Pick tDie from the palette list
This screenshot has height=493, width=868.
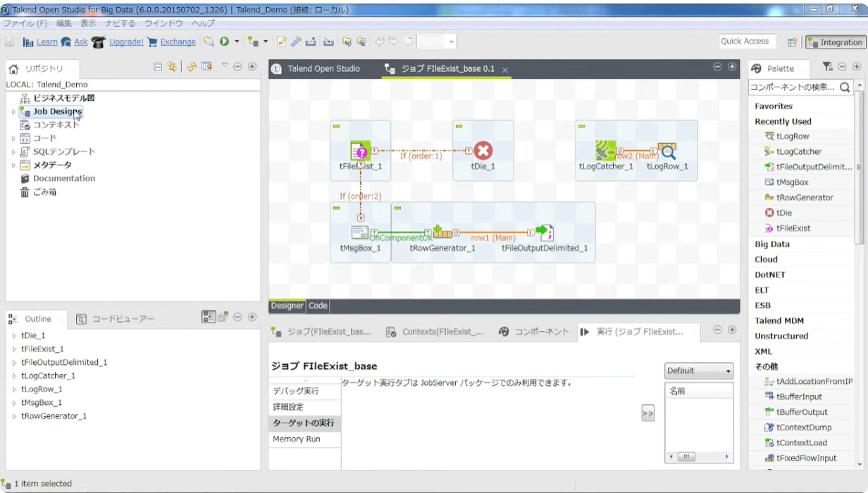point(778,213)
